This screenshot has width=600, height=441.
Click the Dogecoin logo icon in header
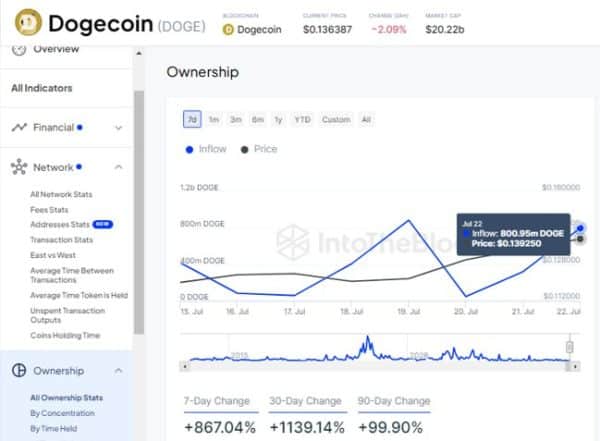(28, 22)
